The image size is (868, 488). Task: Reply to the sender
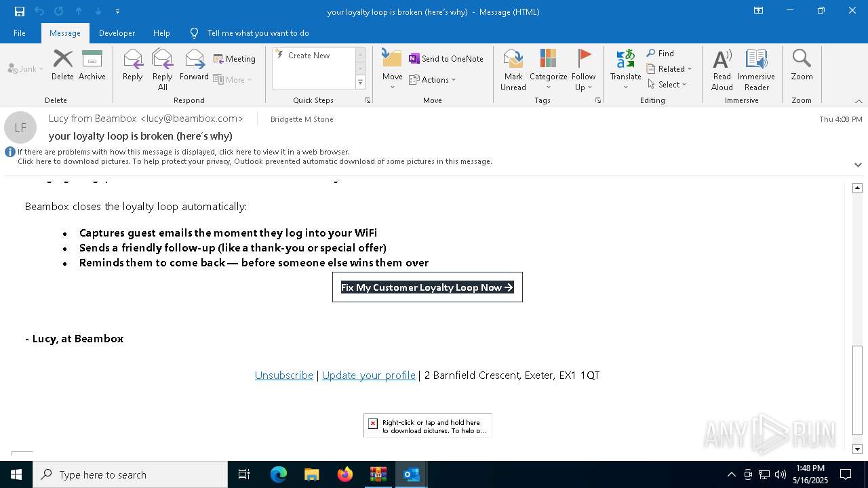(x=133, y=66)
